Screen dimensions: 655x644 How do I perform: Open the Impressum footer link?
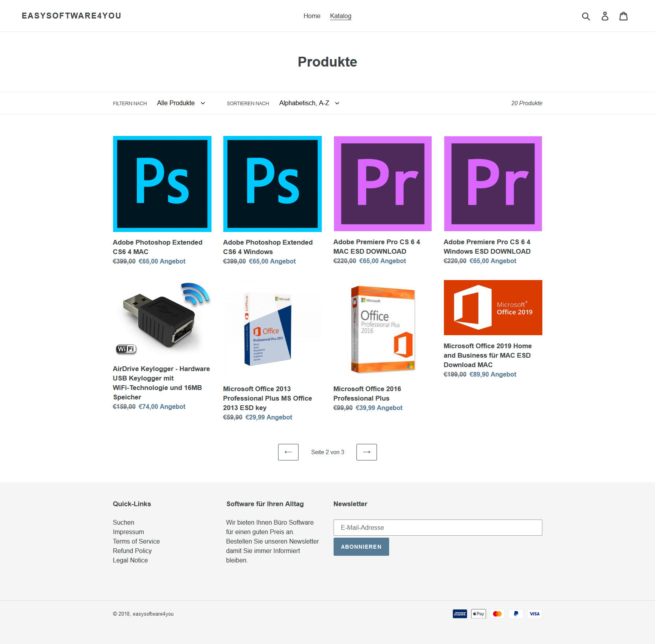(128, 532)
